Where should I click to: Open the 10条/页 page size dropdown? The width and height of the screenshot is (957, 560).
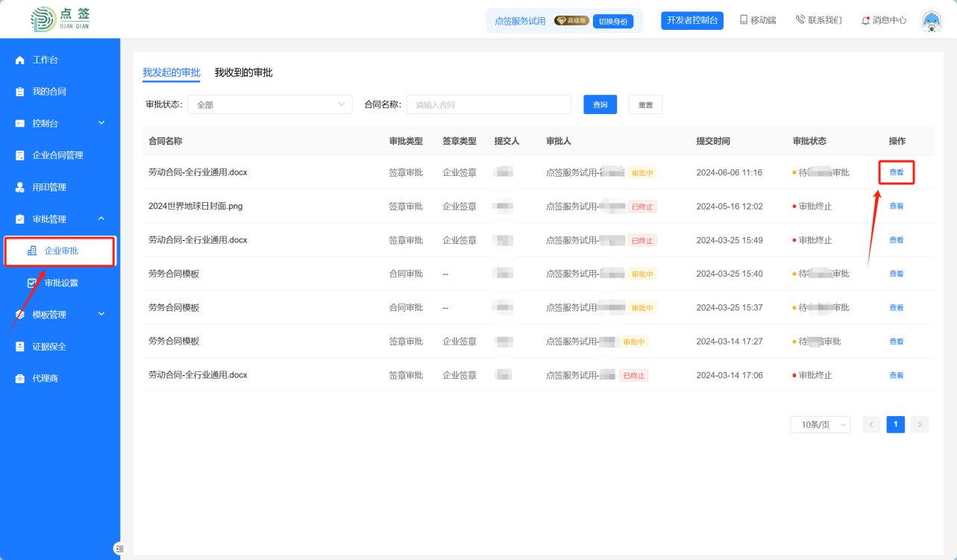point(820,424)
